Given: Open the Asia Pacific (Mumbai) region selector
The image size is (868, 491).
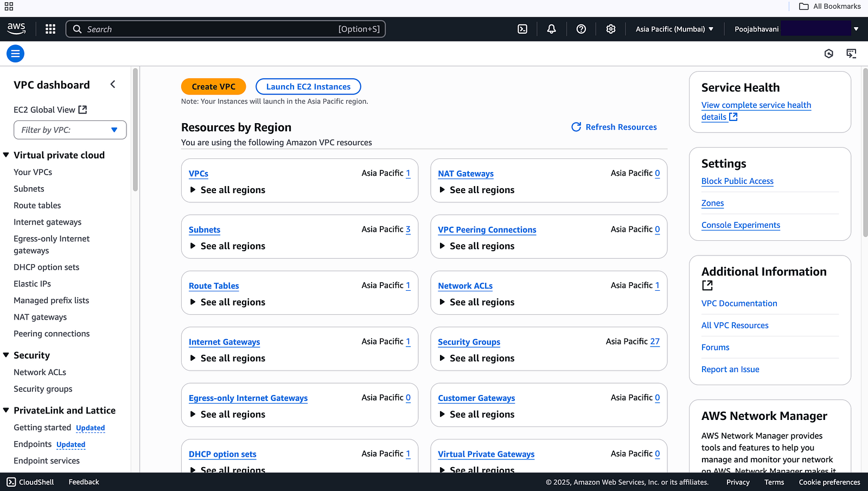Looking at the screenshot, I should (674, 29).
